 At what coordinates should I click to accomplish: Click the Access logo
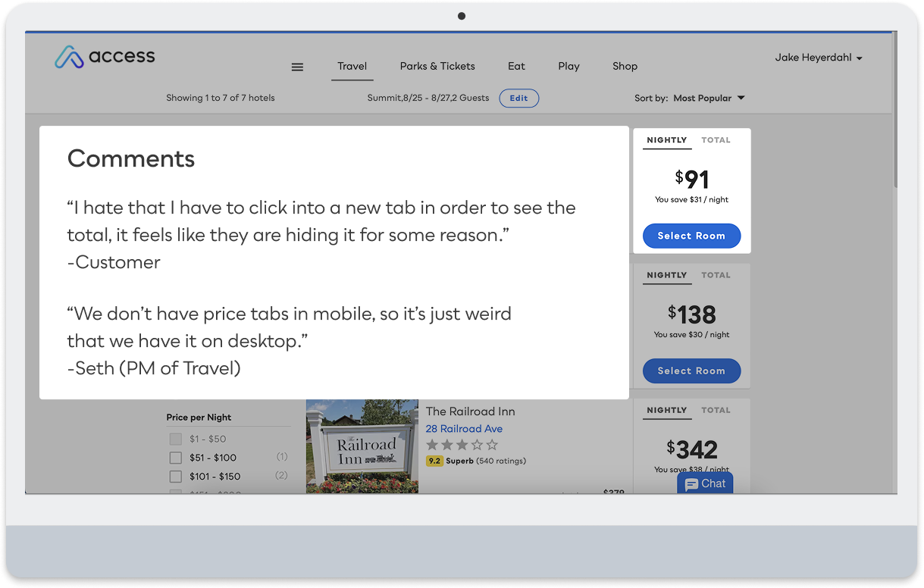105,57
